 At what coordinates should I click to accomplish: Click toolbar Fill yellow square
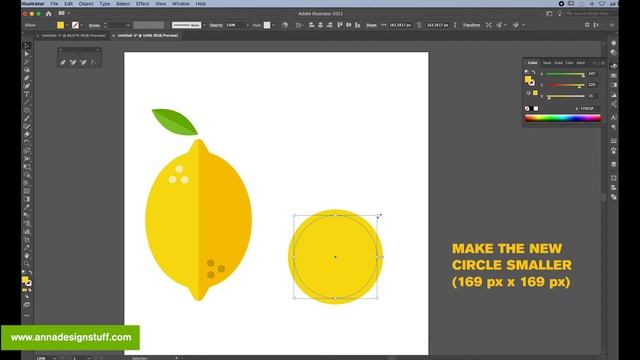(x=25, y=280)
